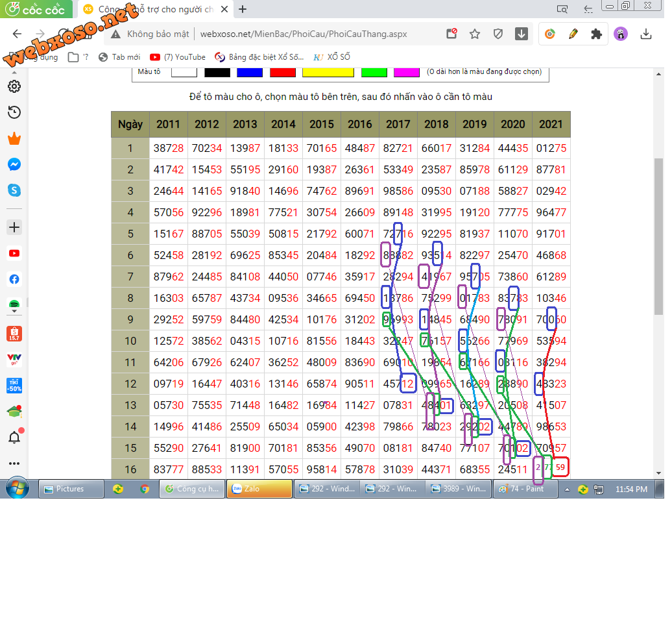Click the 2021 column header
This screenshot has height=618, width=672.
(x=551, y=125)
